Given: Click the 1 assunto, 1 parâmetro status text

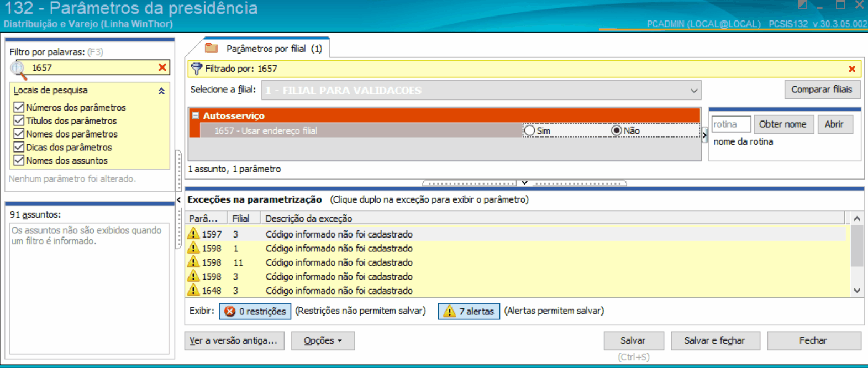Looking at the screenshot, I should tap(234, 169).
